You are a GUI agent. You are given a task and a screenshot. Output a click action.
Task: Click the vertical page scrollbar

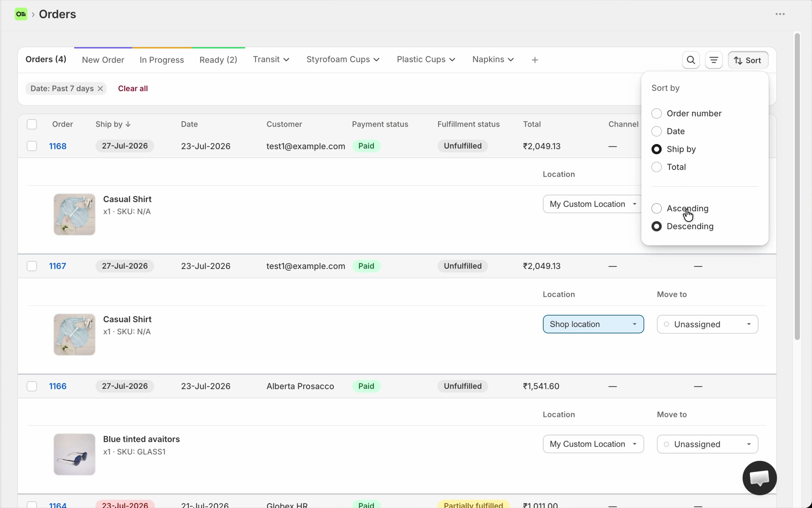[x=797, y=187]
